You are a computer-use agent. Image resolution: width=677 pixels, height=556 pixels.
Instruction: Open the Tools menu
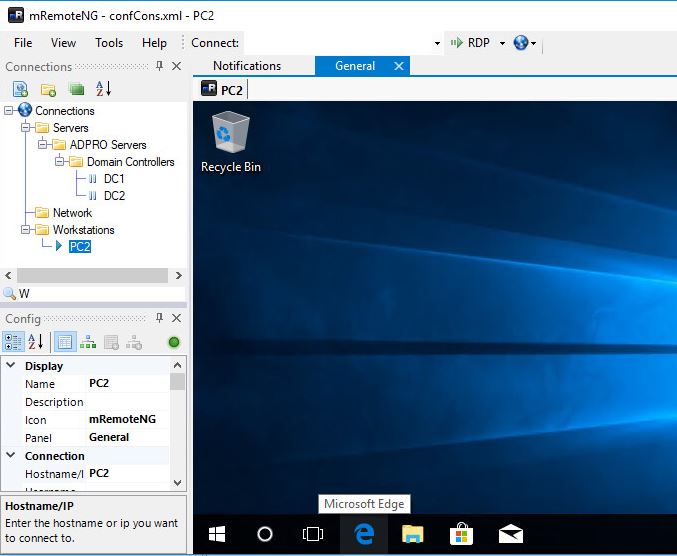pyautogui.click(x=109, y=43)
